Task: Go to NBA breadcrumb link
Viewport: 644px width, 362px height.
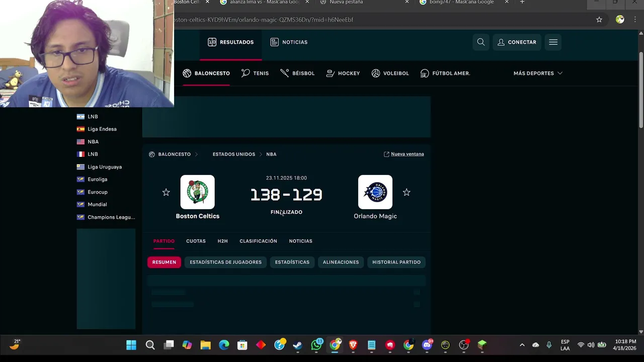Action: [x=271, y=154]
